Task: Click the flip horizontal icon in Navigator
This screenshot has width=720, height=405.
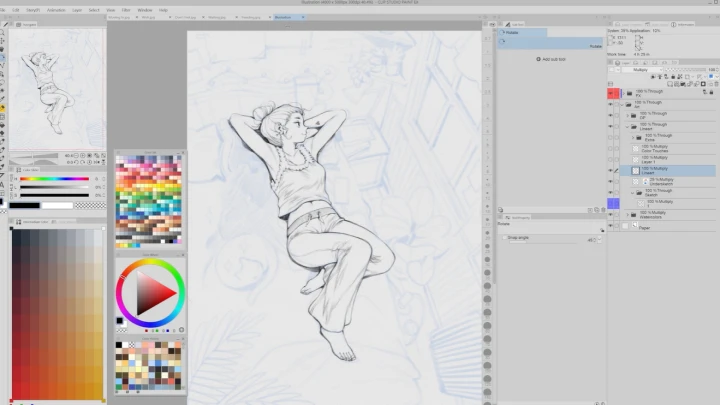Action: (x=97, y=162)
